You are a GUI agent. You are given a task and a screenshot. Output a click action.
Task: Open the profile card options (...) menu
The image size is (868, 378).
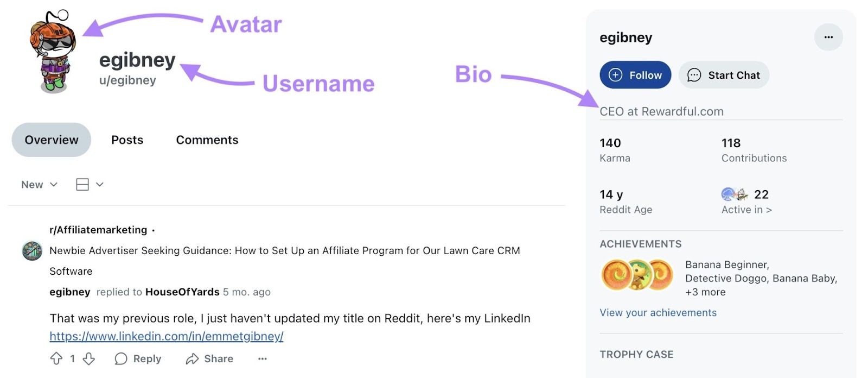828,37
